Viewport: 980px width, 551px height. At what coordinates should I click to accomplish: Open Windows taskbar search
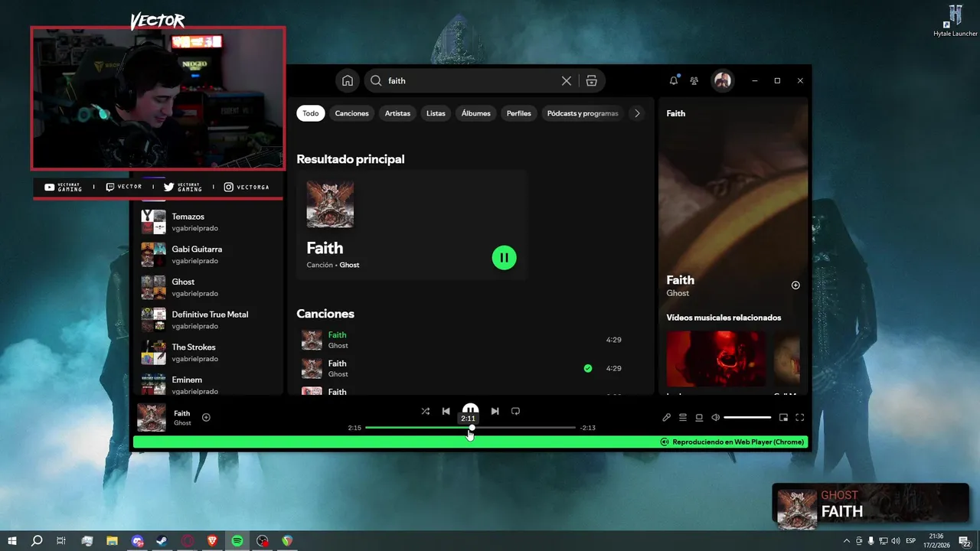[37, 541]
